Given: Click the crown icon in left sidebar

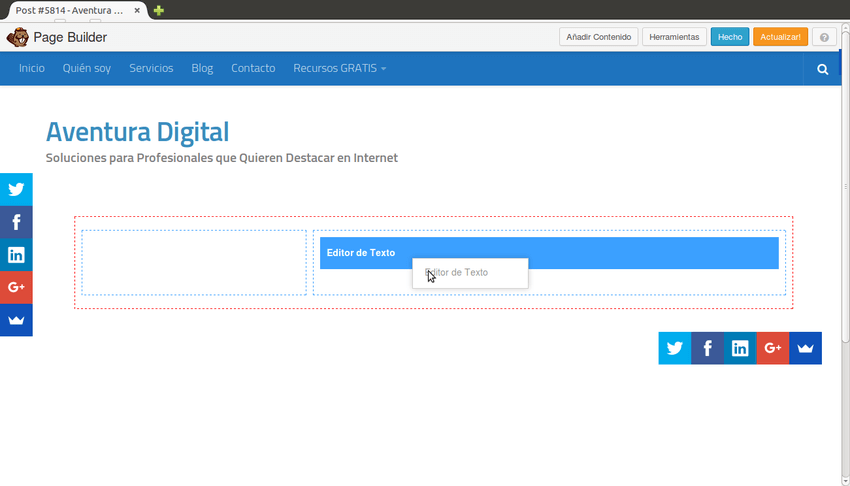Looking at the screenshot, I should click(16, 320).
